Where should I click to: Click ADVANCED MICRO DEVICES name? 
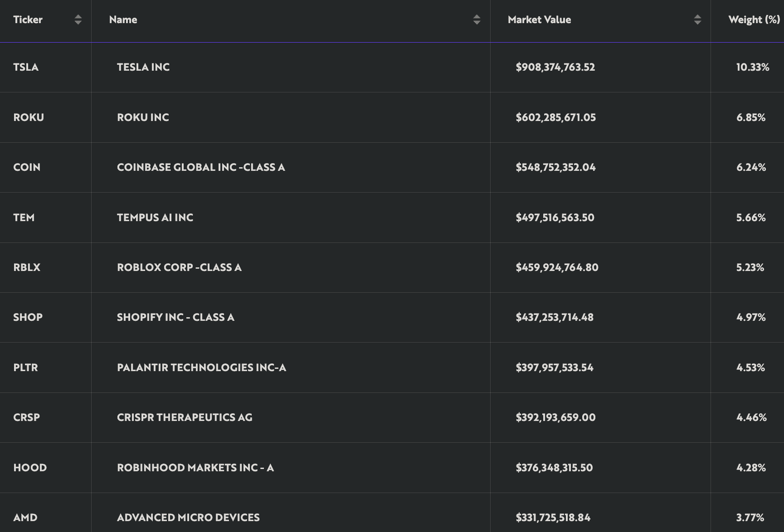point(188,517)
